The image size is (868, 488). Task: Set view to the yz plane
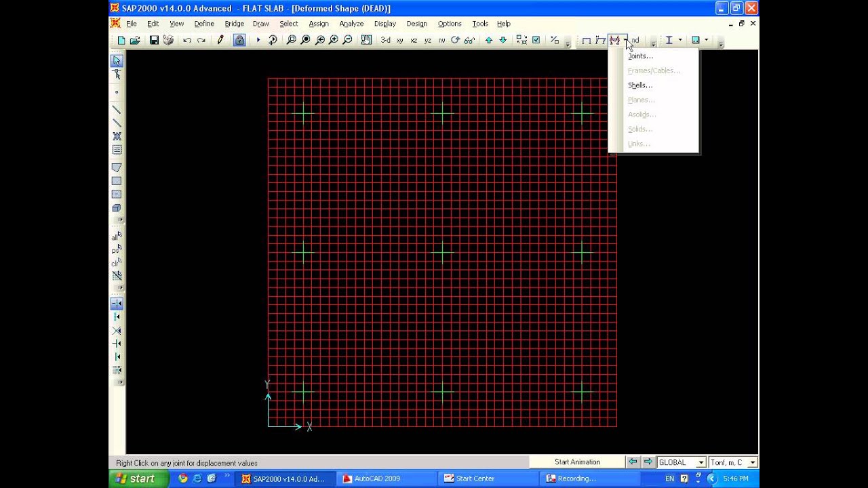coord(427,41)
